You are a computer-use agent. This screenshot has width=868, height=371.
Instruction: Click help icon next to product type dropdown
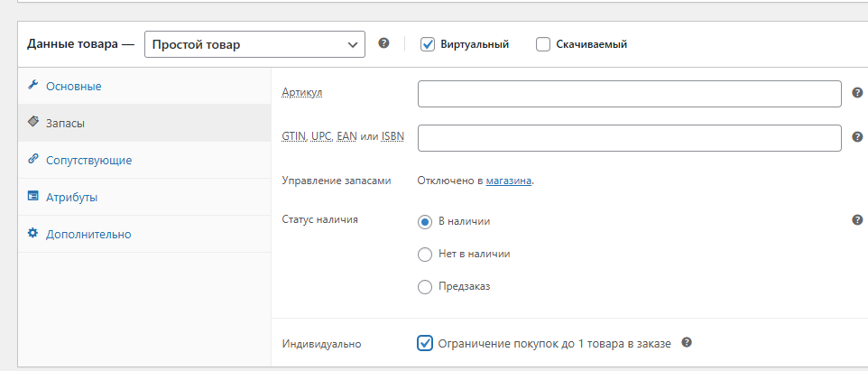click(383, 43)
